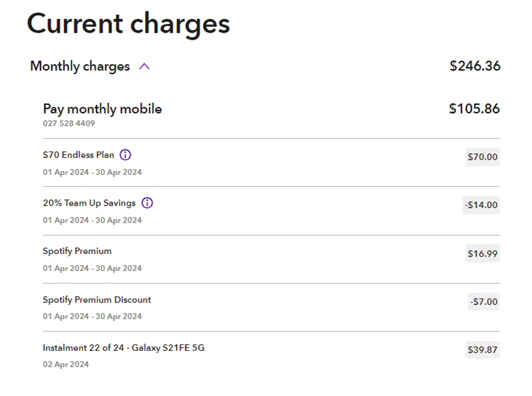
Task: Open info icon beside 20% Team Up Savings
Action: [x=147, y=203]
